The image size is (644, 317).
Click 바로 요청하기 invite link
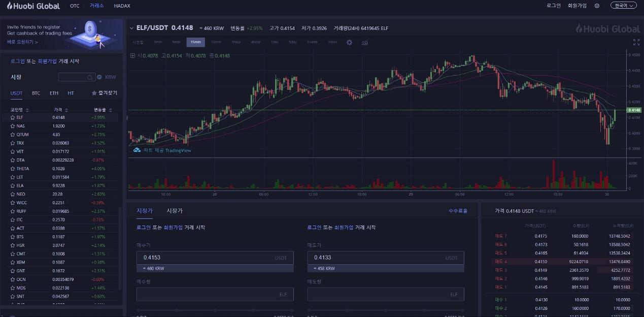[x=22, y=42]
